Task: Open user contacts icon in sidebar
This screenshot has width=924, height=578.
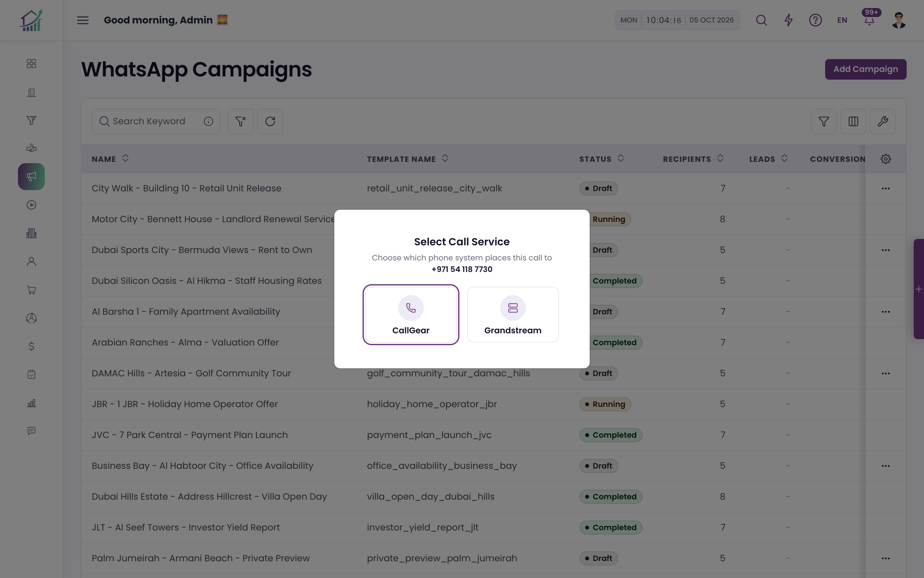Action: pyautogui.click(x=31, y=261)
